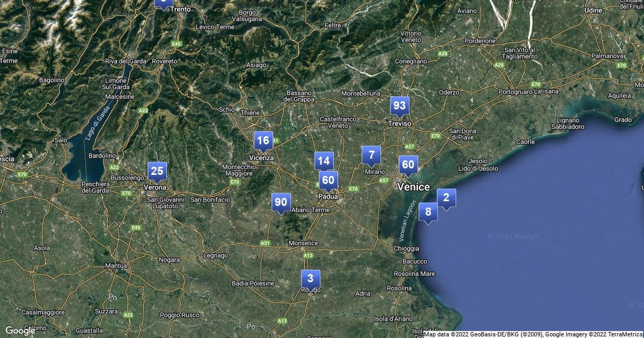Open the marker numbered 25 at Verona
The width and height of the screenshot is (644, 338).
point(157,171)
